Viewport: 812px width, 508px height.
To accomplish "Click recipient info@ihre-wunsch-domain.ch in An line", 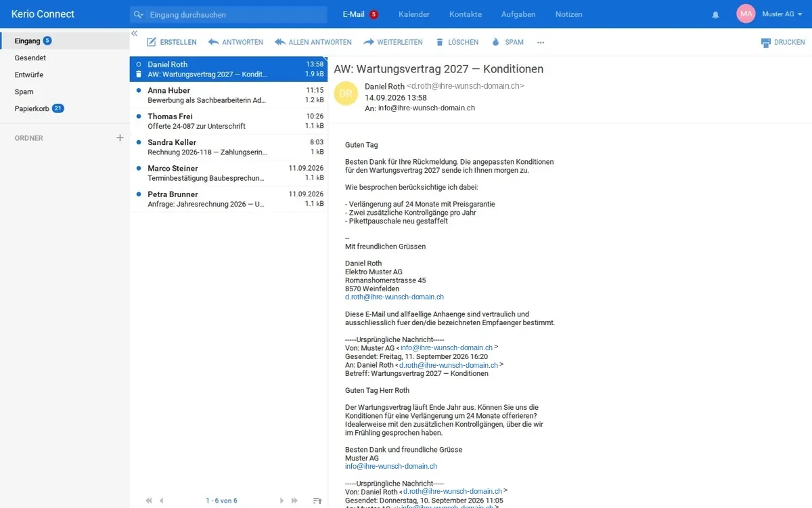I will (x=426, y=108).
